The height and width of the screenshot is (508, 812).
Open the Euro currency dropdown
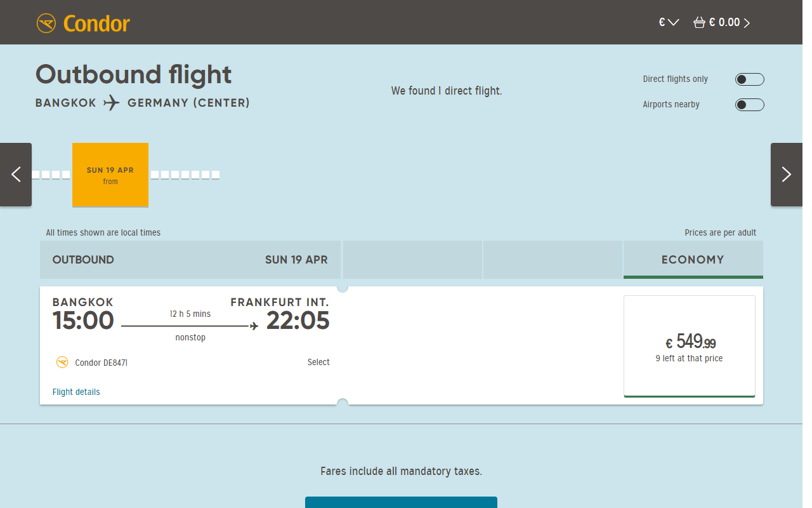(x=669, y=22)
